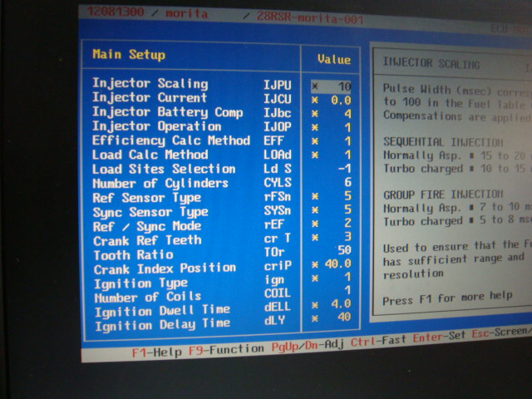This screenshot has width=532, height=399.
Task: Select the Injector Battery Comp row label
Action: 167,112
